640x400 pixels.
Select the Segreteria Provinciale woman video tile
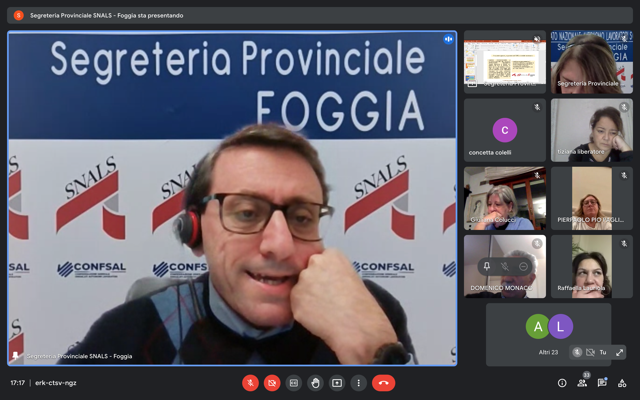pos(592,62)
